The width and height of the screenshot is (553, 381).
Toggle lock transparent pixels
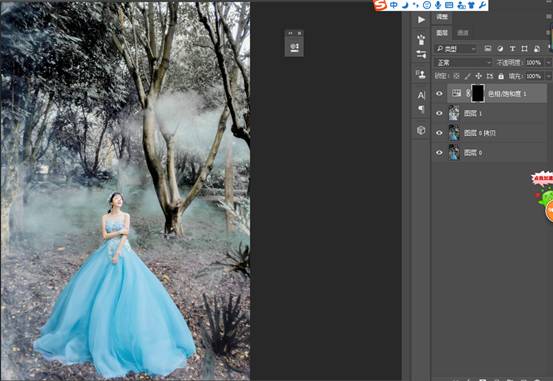(x=456, y=76)
